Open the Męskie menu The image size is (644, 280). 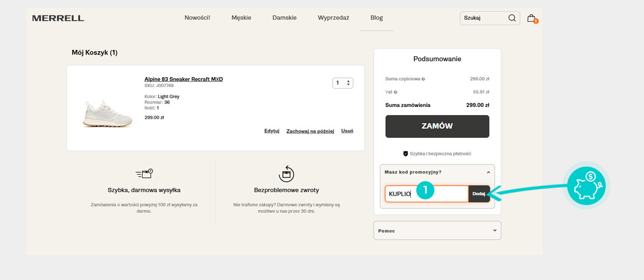241,18
